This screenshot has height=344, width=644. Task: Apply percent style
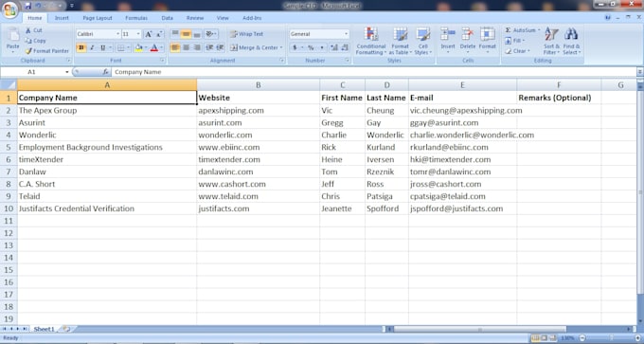point(311,47)
